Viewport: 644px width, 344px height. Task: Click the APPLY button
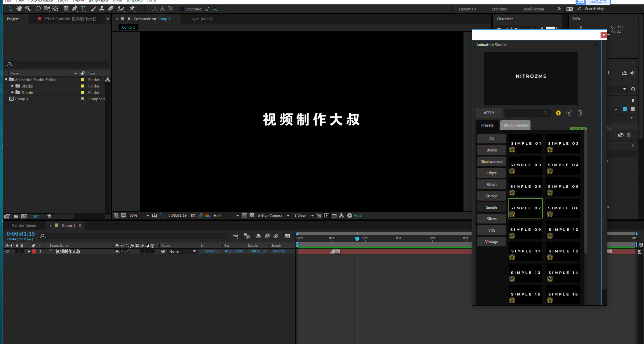(489, 113)
